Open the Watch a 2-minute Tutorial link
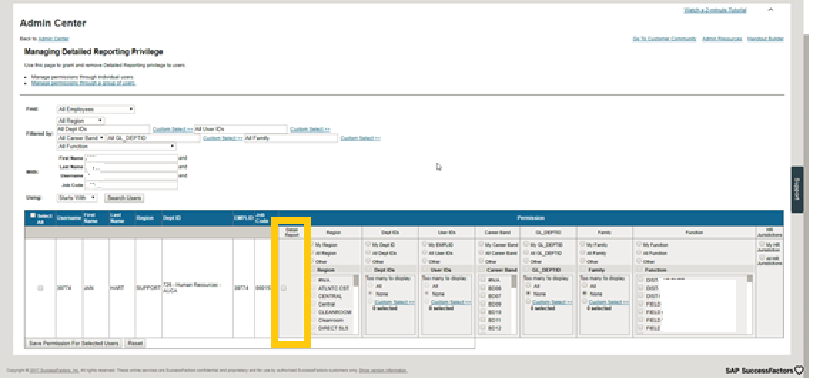 point(715,10)
